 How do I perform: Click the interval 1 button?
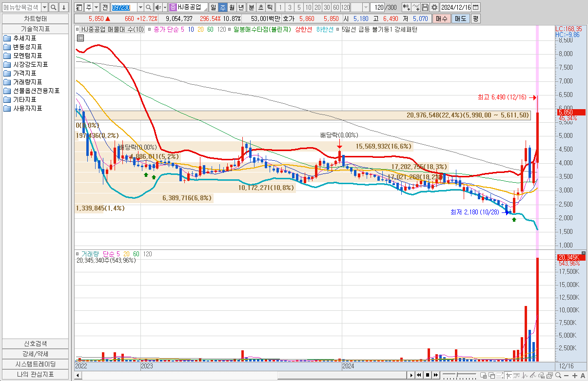[x=280, y=7]
